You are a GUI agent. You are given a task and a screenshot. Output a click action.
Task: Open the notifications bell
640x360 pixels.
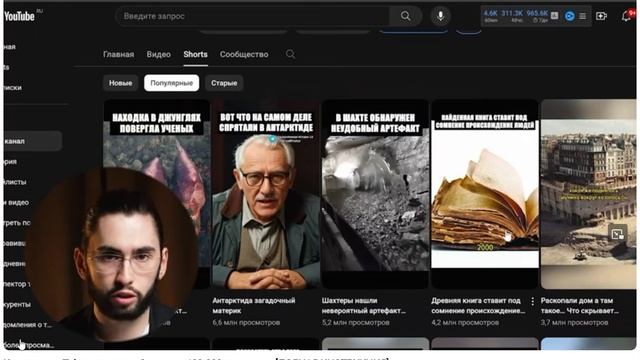[626, 16]
